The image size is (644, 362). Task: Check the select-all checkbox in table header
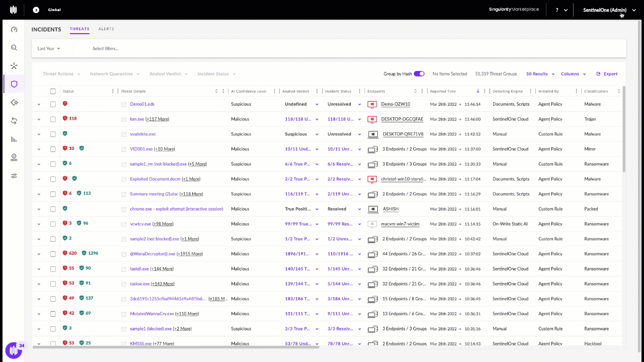[x=53, y=92]
